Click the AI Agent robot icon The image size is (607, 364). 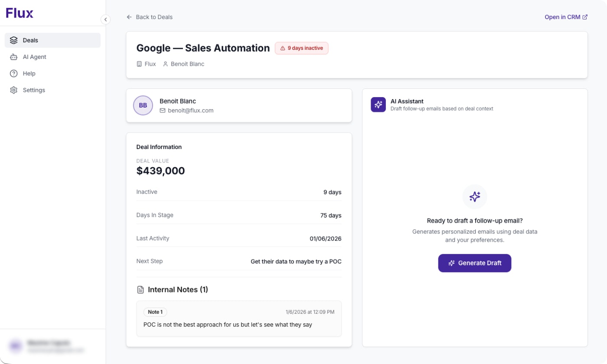(x=14, y=57)
